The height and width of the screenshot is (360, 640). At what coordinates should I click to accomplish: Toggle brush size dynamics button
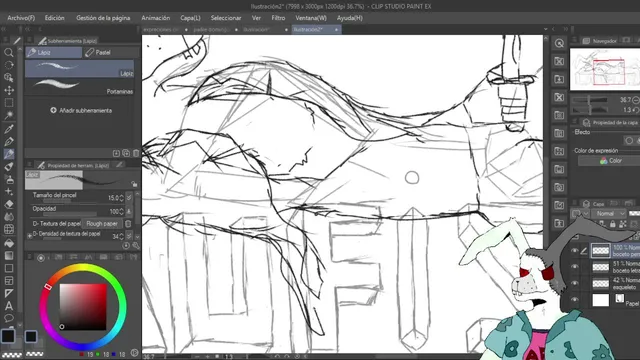[x=129, y=198]
